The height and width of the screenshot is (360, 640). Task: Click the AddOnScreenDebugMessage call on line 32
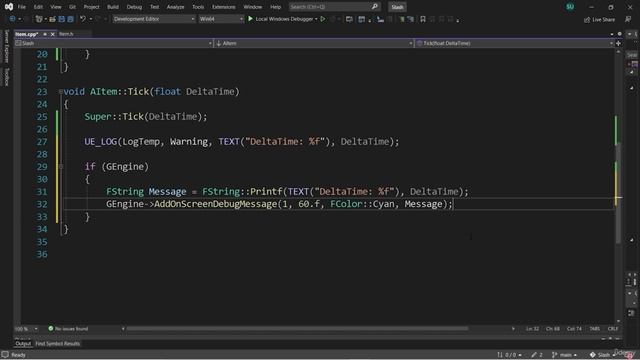click(216, 204)
